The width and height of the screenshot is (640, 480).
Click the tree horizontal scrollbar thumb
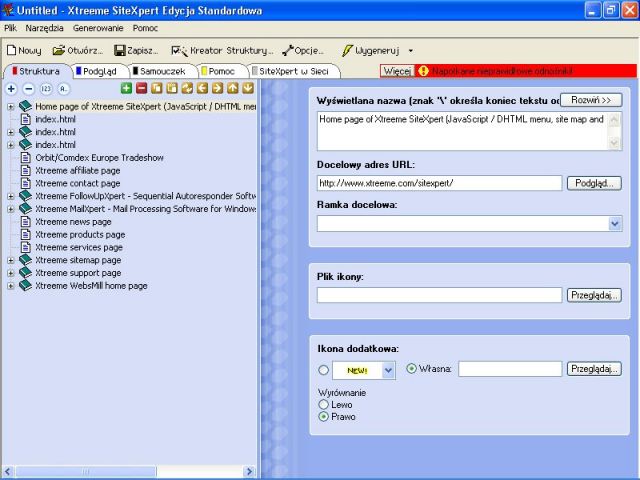(x=85, y=471)
